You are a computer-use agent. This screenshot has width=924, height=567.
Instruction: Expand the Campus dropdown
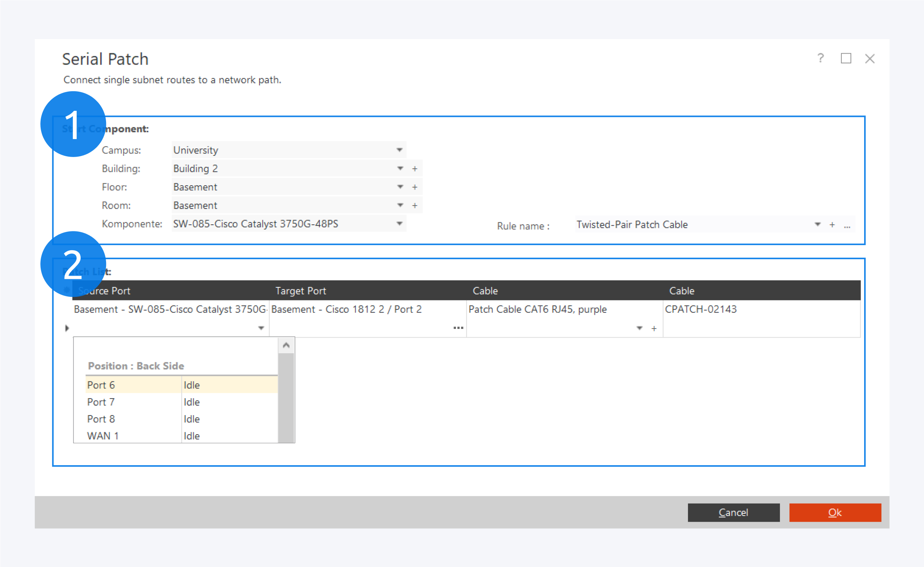tap(399, 150)
